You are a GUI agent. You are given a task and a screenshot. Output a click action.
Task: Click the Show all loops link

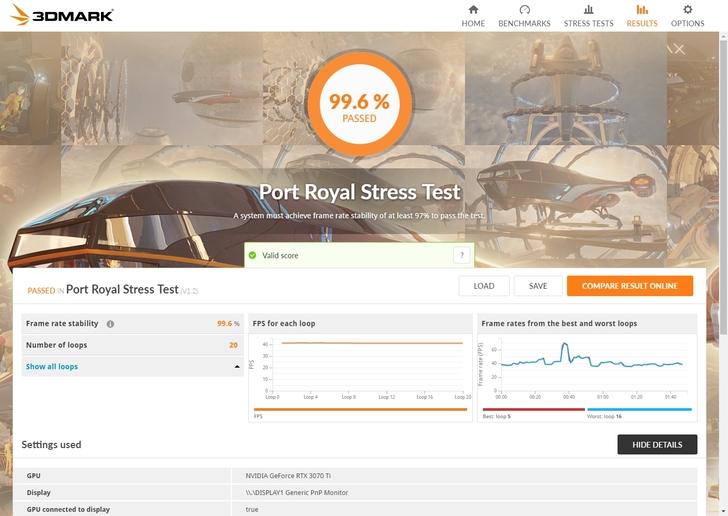coord(52,366)
